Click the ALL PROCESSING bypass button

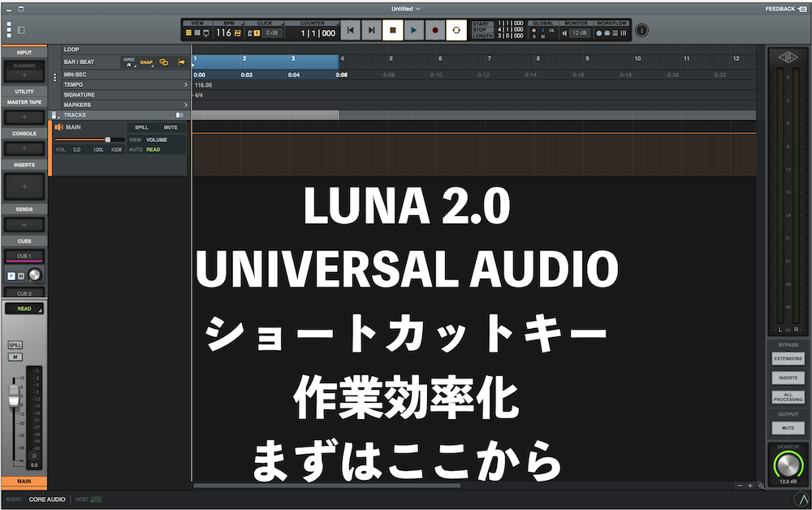click(788, 397)
